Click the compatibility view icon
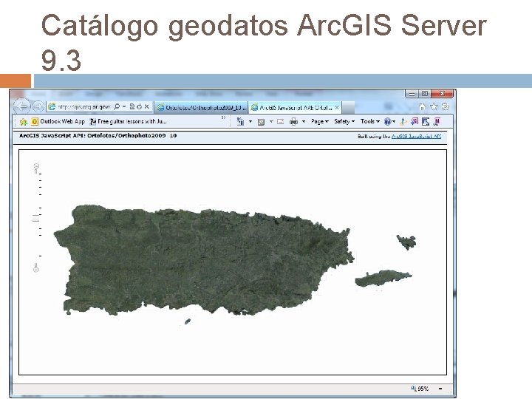This screenshot has height=399, width=532. click(132, 106)
